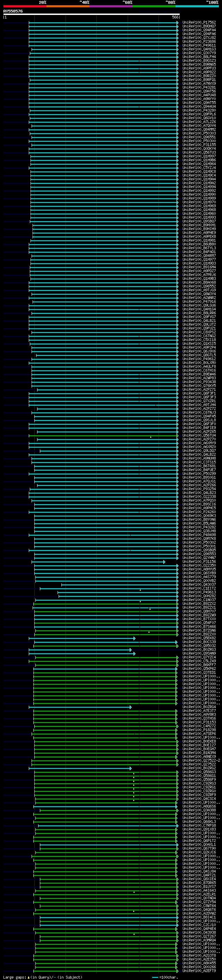
Task: Select hit label UniRef100_P18298
Action: [x=199, y=730]
